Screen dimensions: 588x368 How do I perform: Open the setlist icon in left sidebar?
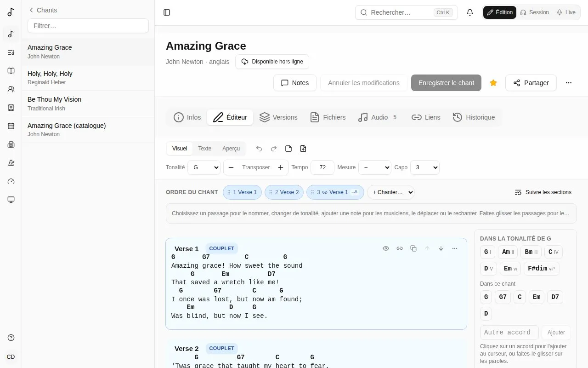11,52
